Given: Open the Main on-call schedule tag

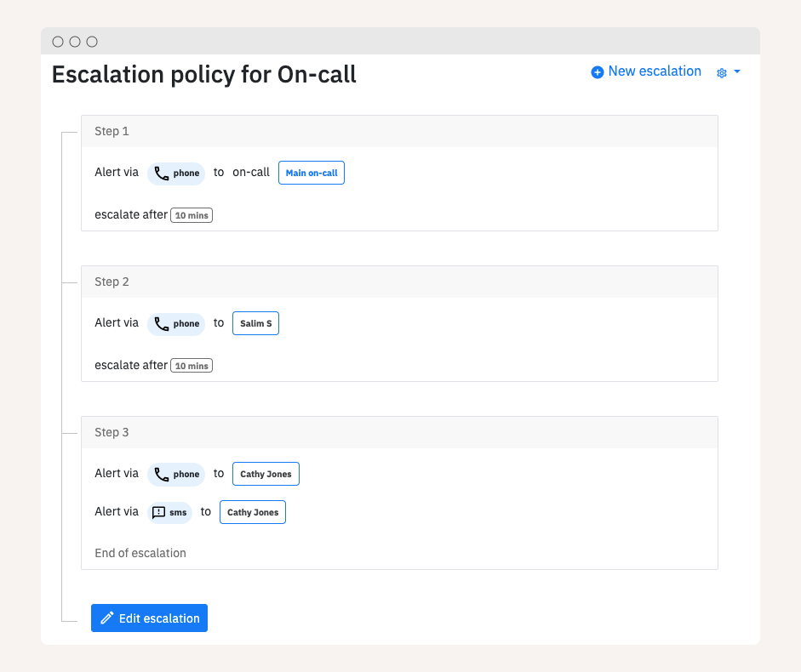Looking at the screenshot, I should [x=312, y=174].
